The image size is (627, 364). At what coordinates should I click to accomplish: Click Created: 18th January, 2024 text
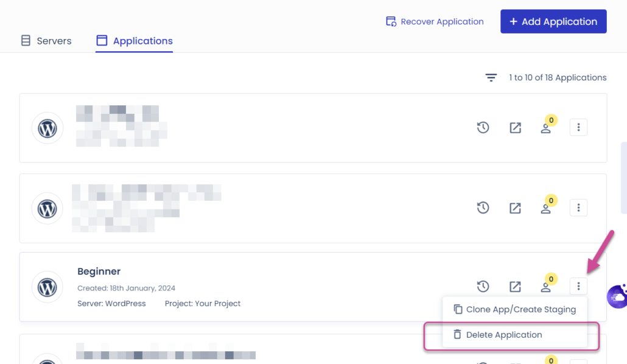tap(127, 288)
